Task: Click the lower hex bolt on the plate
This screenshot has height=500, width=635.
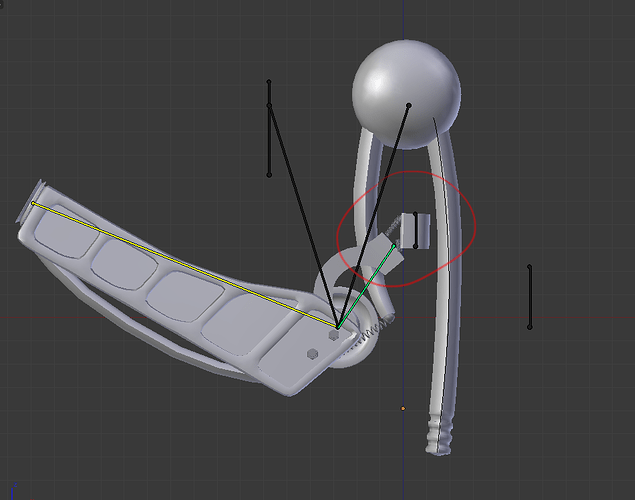Action: tap(312, 353)
